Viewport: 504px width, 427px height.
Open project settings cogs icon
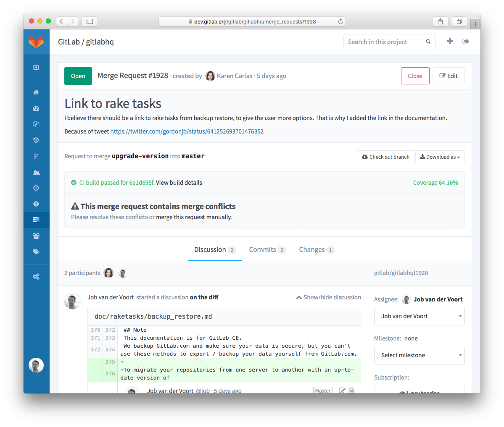tap(36, 276)
